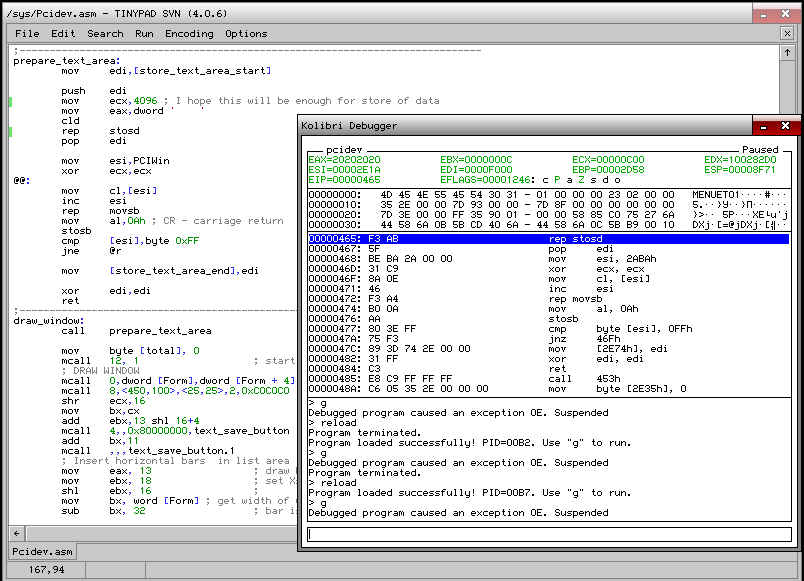Viewport: 804px width, 581px height.
Task: Click the 'draw_window:' label line in code
Action: click(49, 321)
